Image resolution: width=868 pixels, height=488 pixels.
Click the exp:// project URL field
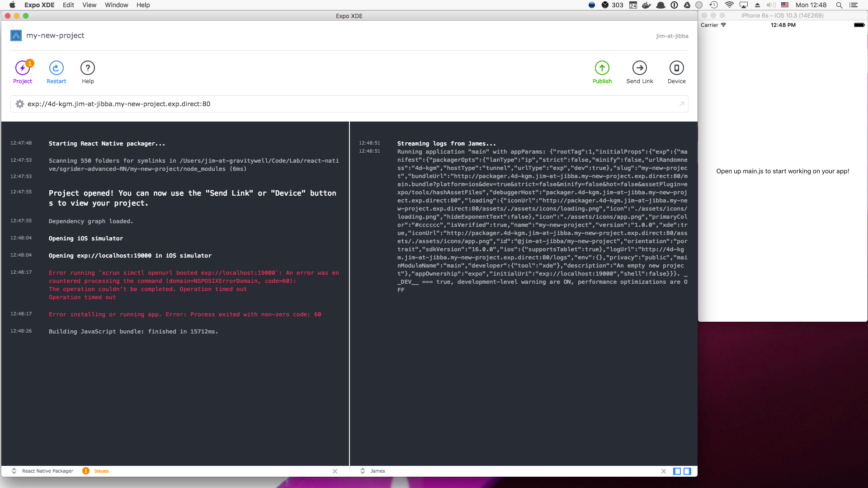[x=119, y=104]
